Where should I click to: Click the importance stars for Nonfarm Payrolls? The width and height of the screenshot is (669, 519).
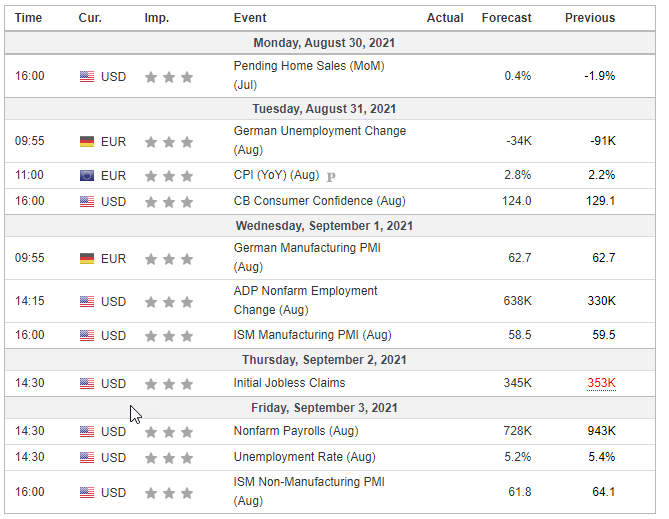point(169,432)
